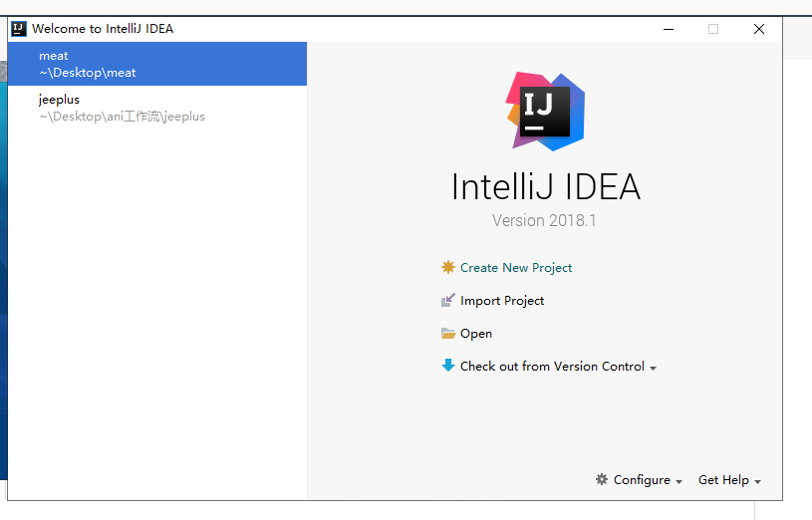This screenshot has height=520, width=812.
Task: Click the Import Project arrow icon
Action: pos(448,301)
